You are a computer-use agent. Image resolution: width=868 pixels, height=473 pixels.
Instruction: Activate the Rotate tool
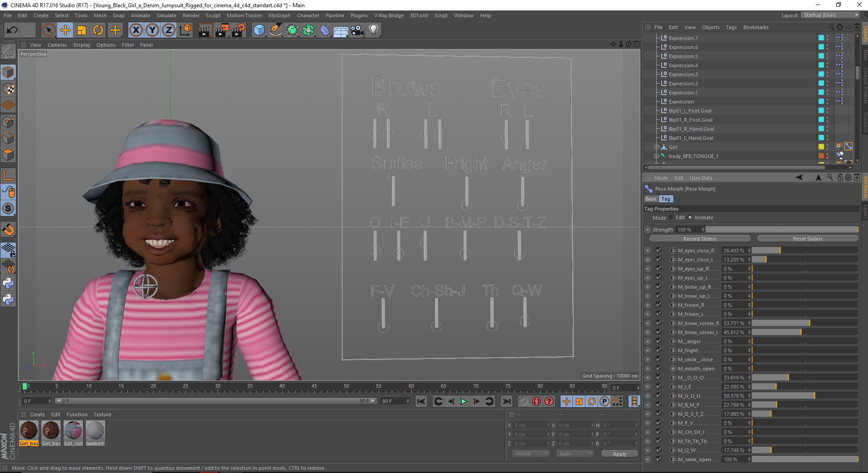[98, 30]
